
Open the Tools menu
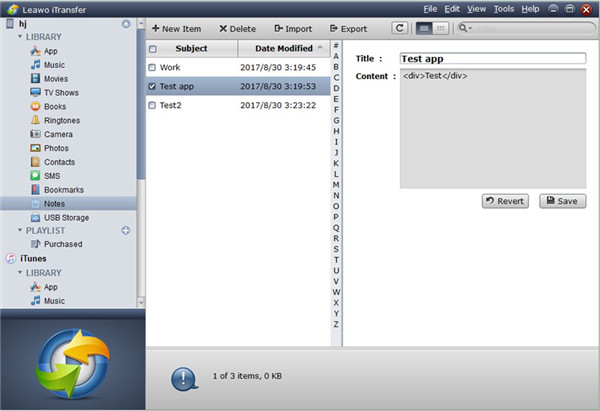(x=504, y=9)
